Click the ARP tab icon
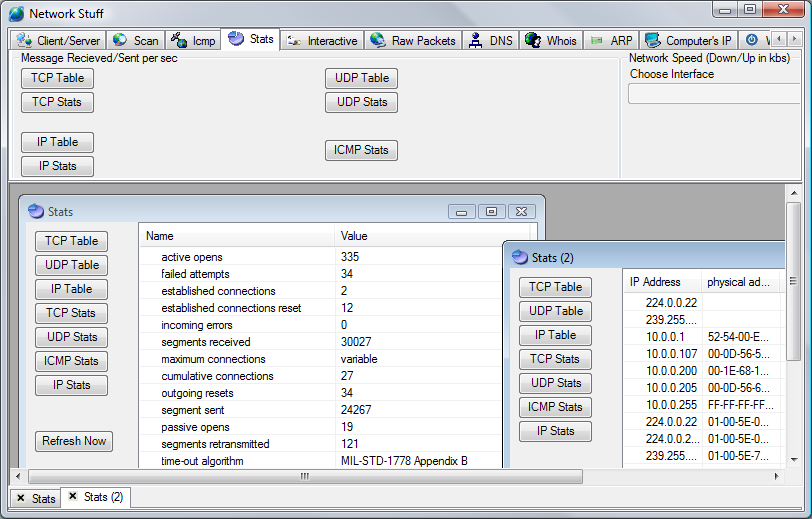Image resolution: width=812 pixels, height=519 pixels. tap(597, 40)
